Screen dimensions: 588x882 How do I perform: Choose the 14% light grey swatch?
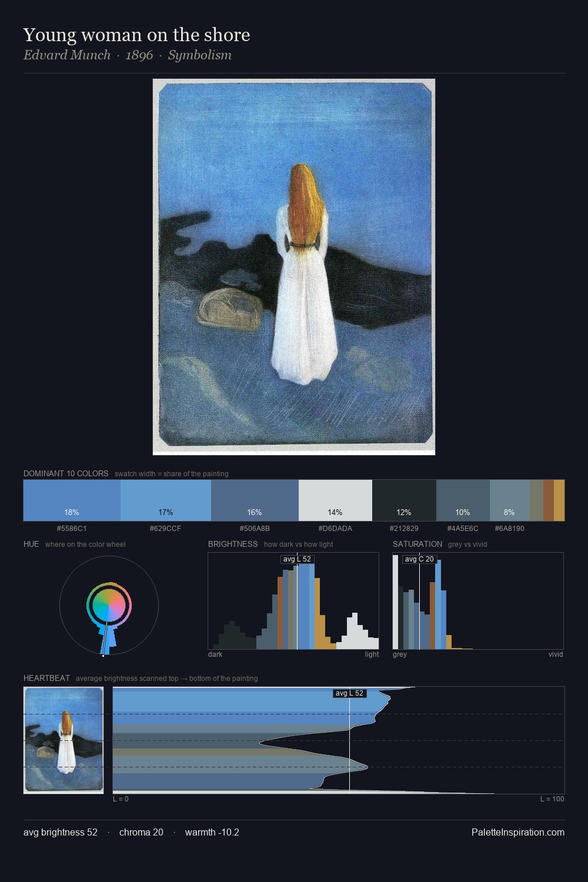pos(335,500)
